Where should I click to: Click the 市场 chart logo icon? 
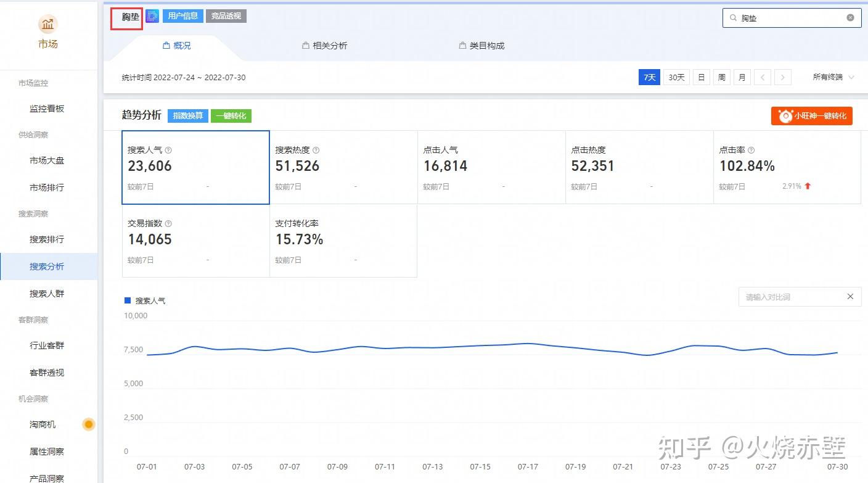[48, 25]
